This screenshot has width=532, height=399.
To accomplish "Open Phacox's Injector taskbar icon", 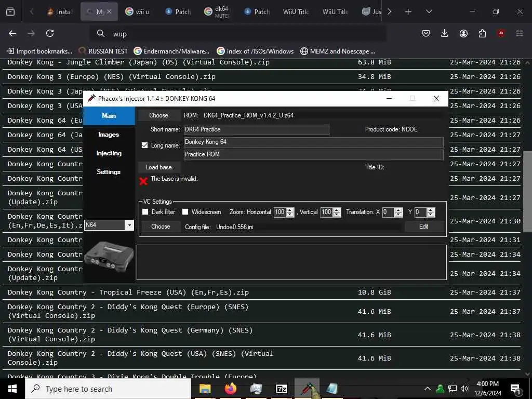I will coord(307,389).
